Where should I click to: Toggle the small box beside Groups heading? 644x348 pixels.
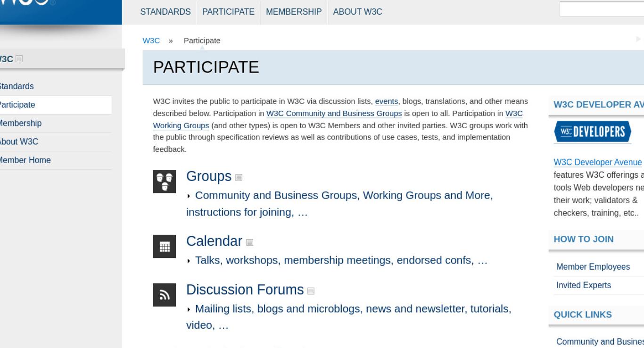[x=239, y=177]
